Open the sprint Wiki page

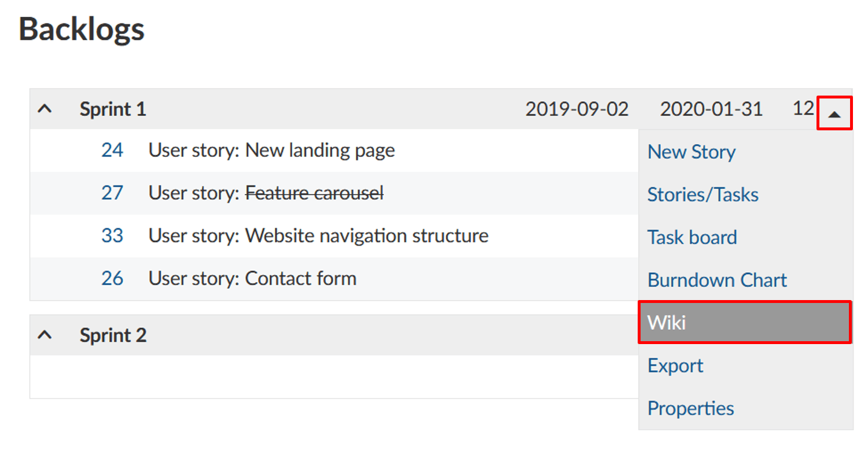click(667, 323)
